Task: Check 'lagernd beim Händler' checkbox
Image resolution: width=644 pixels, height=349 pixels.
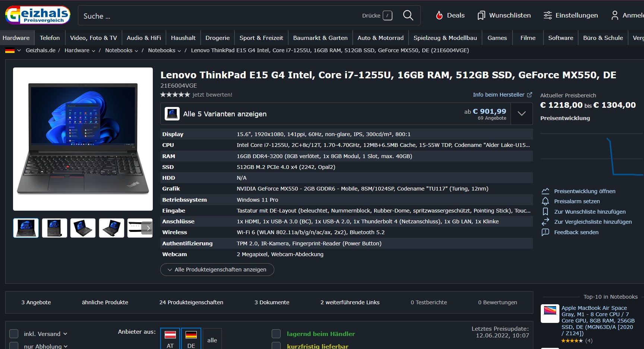Action: 276,334
